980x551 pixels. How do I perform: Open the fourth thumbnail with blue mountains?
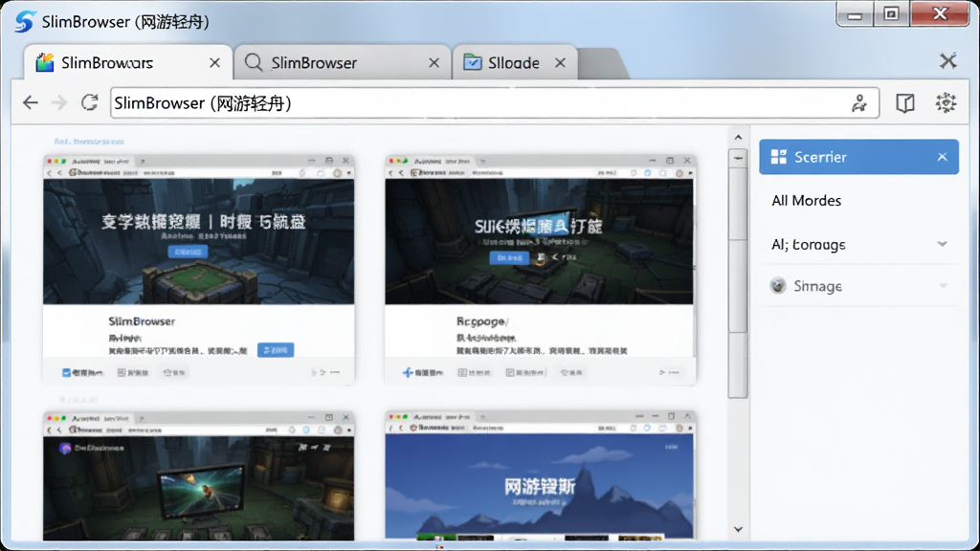pyautogui.click(x=539, y=486)
